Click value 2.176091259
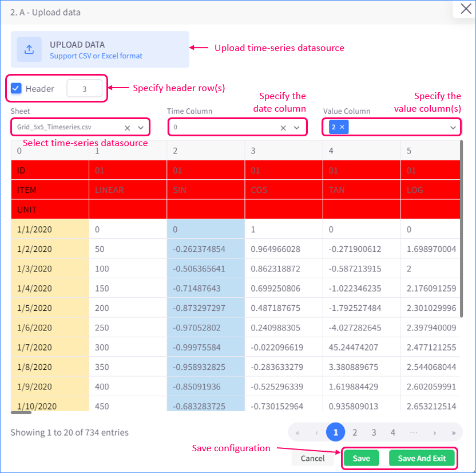The width and height of the screenshot is (476, 473). point(431,288)
